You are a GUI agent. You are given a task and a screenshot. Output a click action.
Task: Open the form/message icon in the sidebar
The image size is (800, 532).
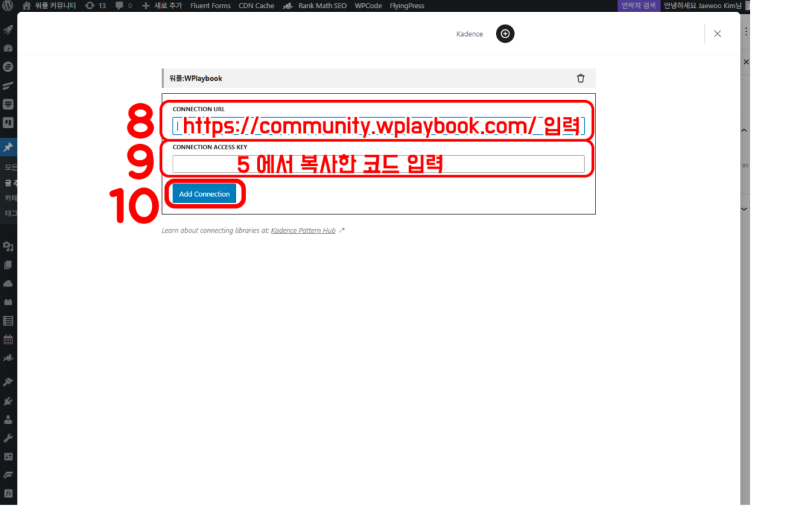point(8,104)
